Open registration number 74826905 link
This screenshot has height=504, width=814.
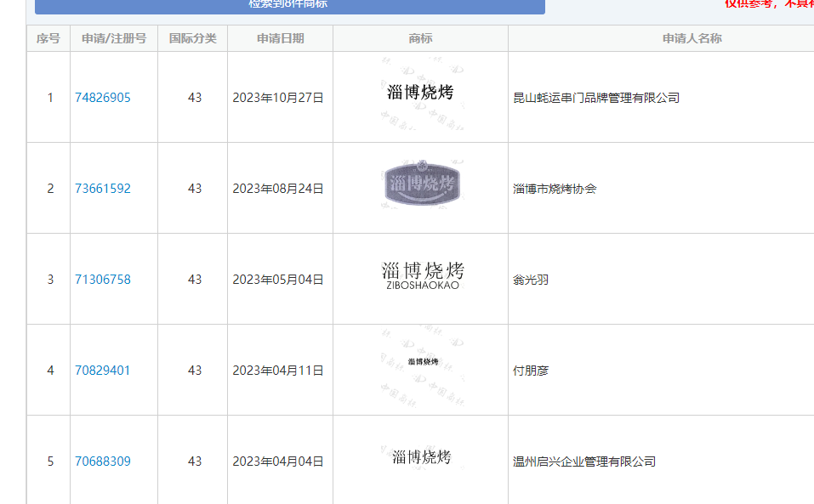pyautogui.click(x=103, y=98)
